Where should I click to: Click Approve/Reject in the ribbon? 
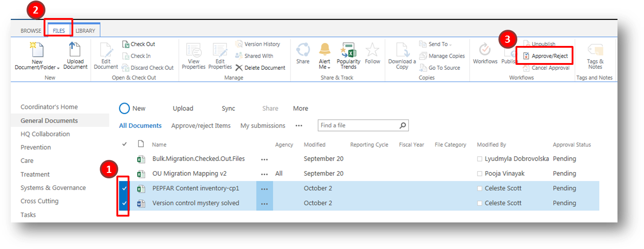[545, 56]
